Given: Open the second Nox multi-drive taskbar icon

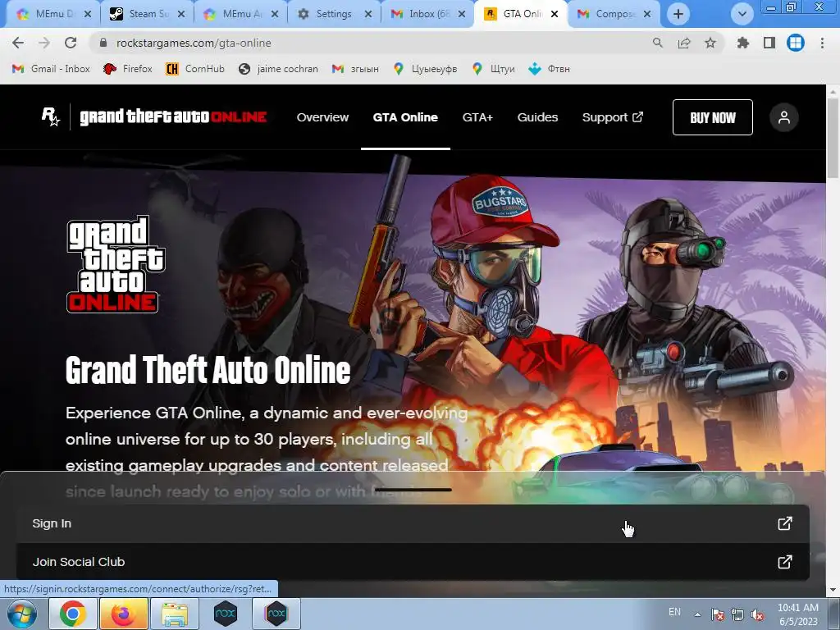Looking at the screenshot, I should point(276,614).
